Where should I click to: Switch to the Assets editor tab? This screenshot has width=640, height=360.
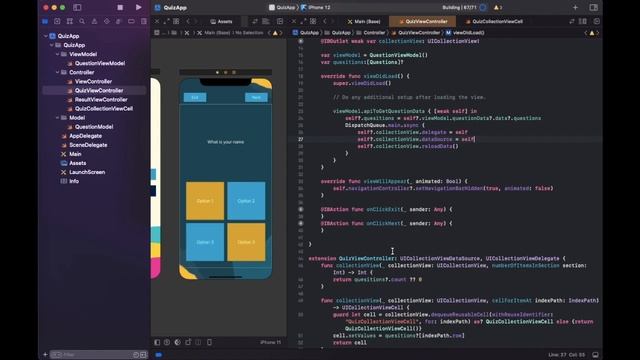tap(221, 21)
